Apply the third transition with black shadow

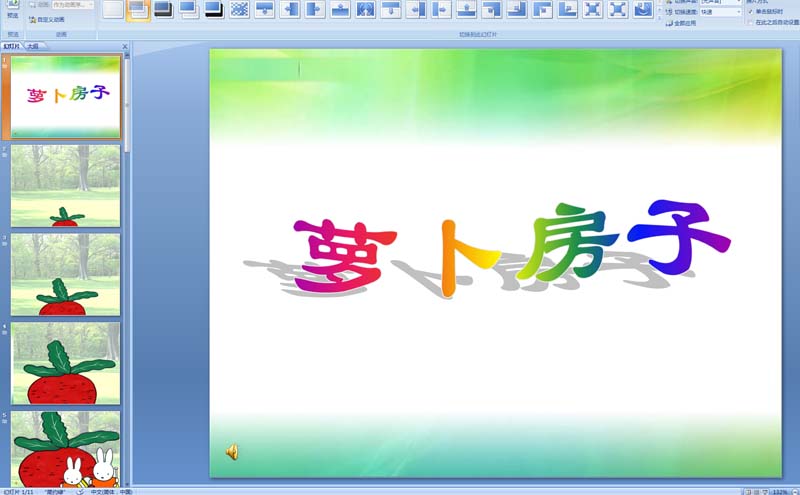pos(163,9)
